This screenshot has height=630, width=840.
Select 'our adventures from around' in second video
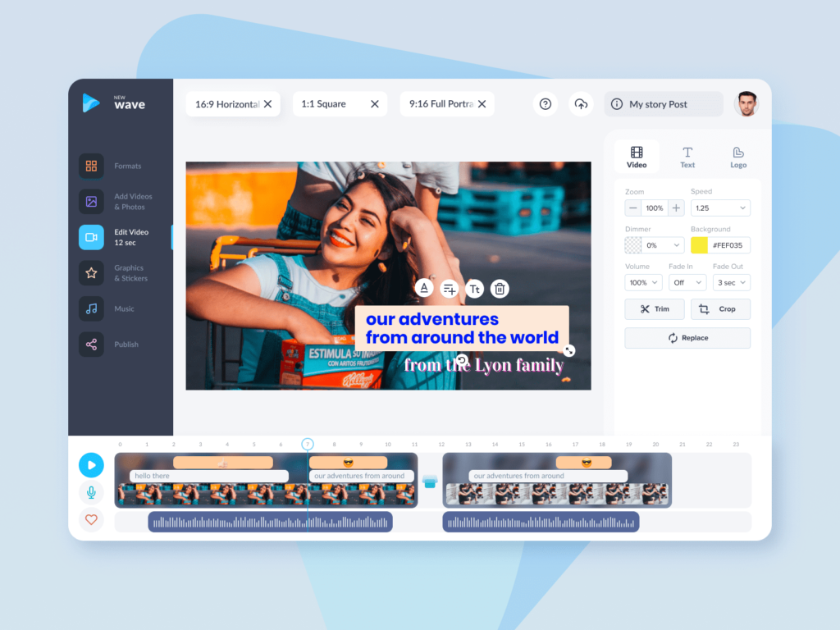tap(547, 476)
